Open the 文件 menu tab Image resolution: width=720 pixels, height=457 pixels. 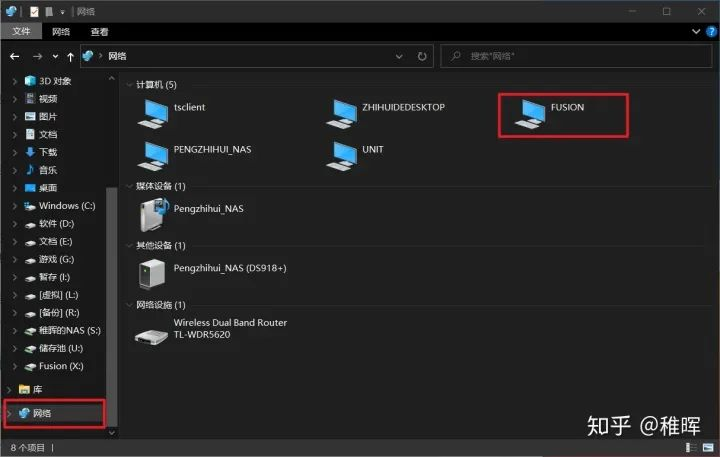point(21,31)
